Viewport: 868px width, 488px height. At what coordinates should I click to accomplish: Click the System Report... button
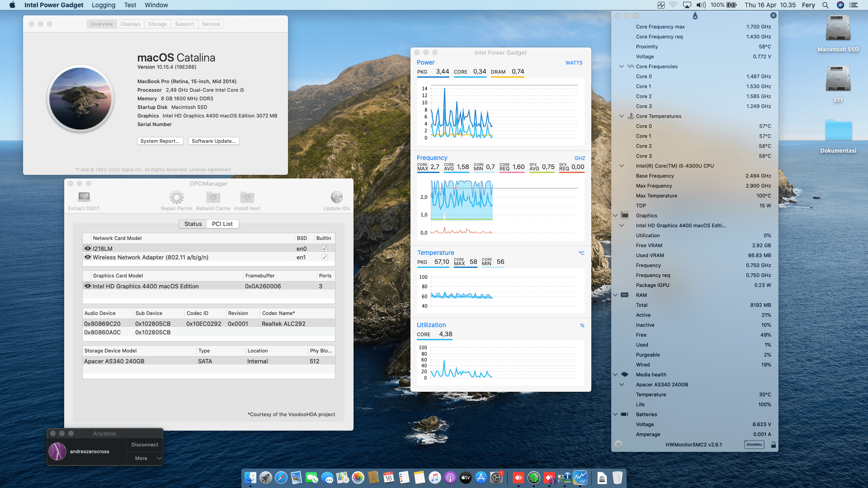point(160,141)
